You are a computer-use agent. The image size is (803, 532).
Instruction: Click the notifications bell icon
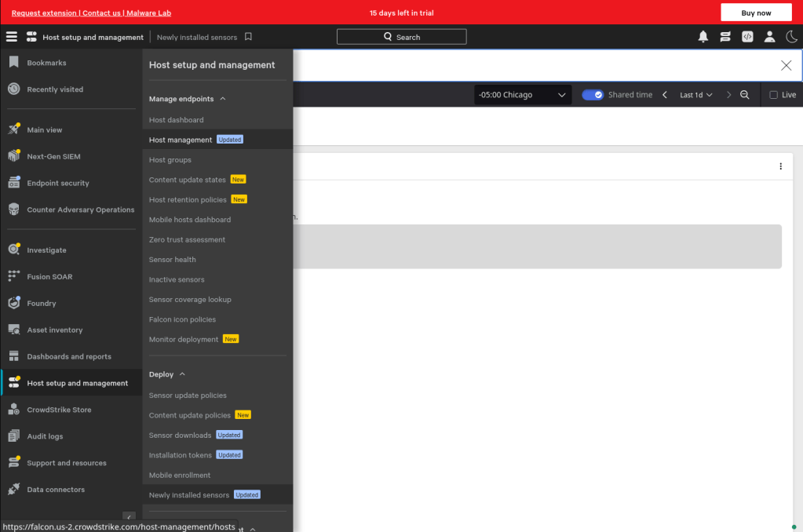coord(703,37)
